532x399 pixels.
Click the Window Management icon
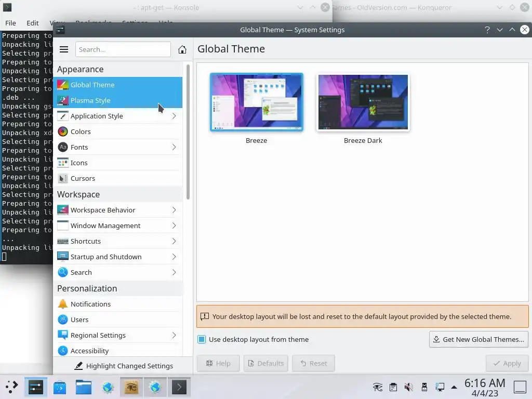pos(63,225)
